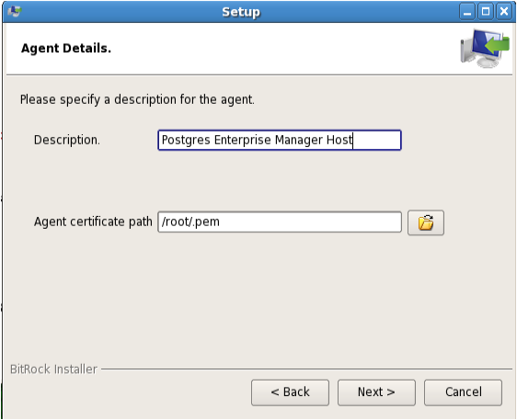Close the Setup window
The width and height of the screenshot is (517, 420).
tap(504, 12)
